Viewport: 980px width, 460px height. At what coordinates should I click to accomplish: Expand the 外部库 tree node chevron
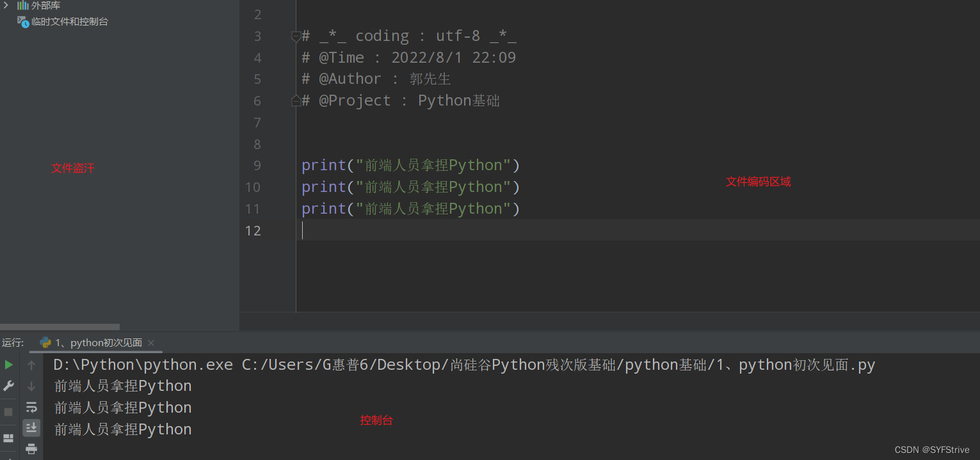coord(6,5)
